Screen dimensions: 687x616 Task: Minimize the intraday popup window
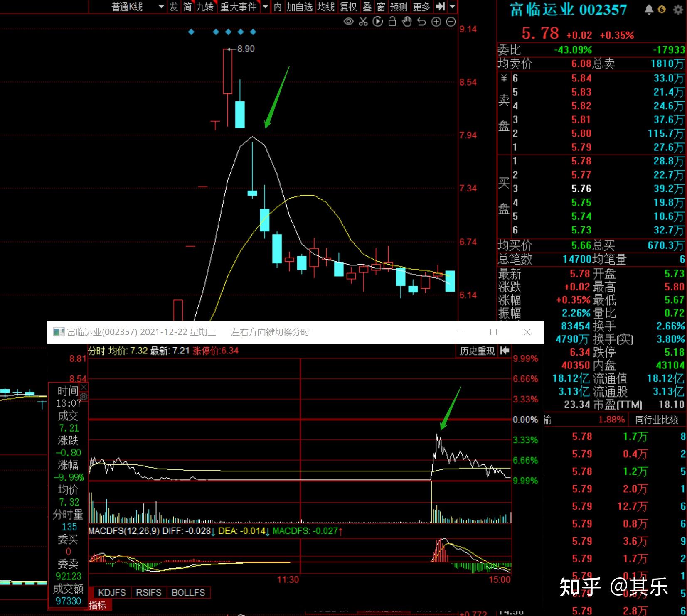point(460,332)
